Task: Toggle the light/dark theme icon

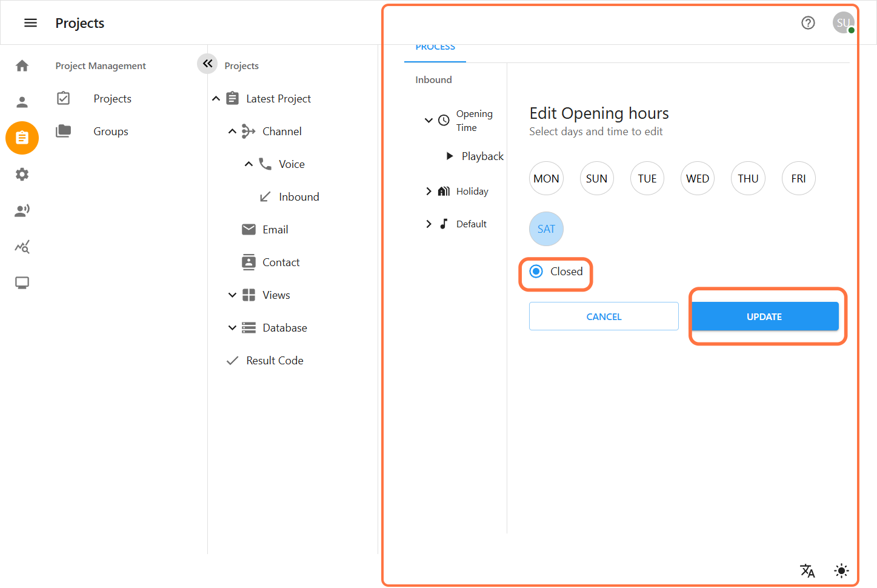Action: pos(841,570)
